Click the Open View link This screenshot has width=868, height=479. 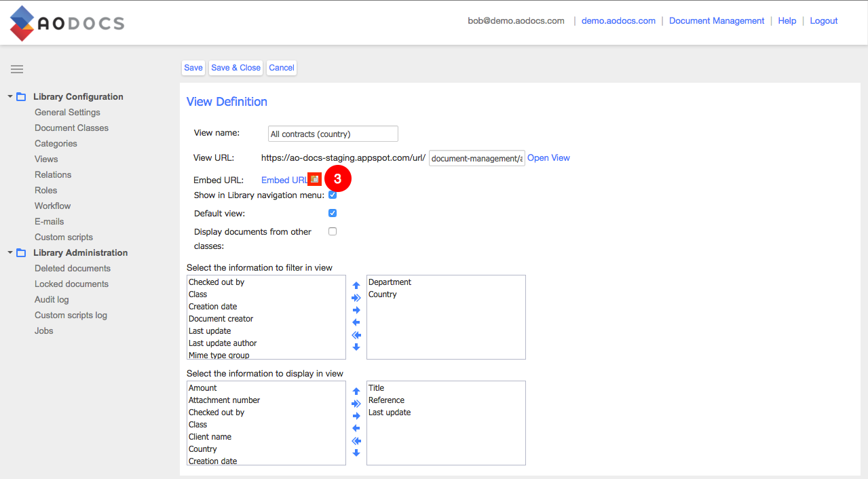[x=548, y=158]
